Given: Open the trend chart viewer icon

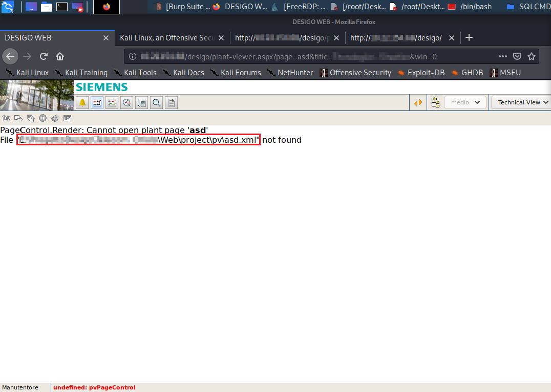Looking at the screenshot, I should coord(112,103).
